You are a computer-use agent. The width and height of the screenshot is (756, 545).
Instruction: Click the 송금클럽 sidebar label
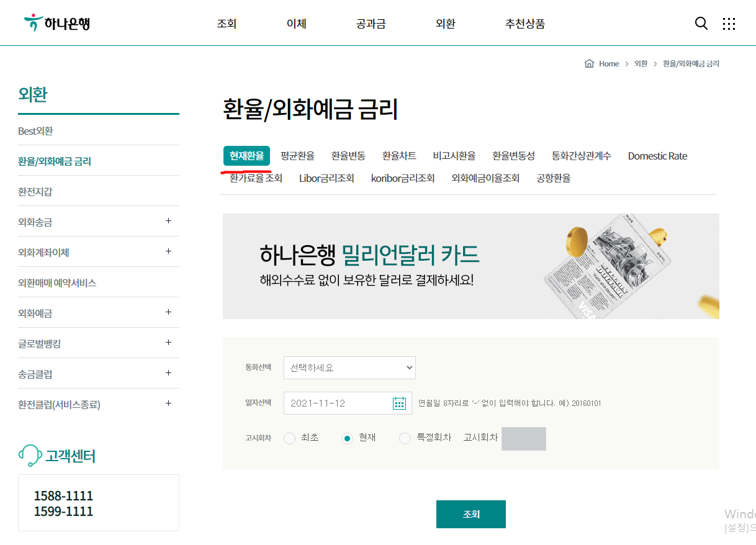[35, 374]
